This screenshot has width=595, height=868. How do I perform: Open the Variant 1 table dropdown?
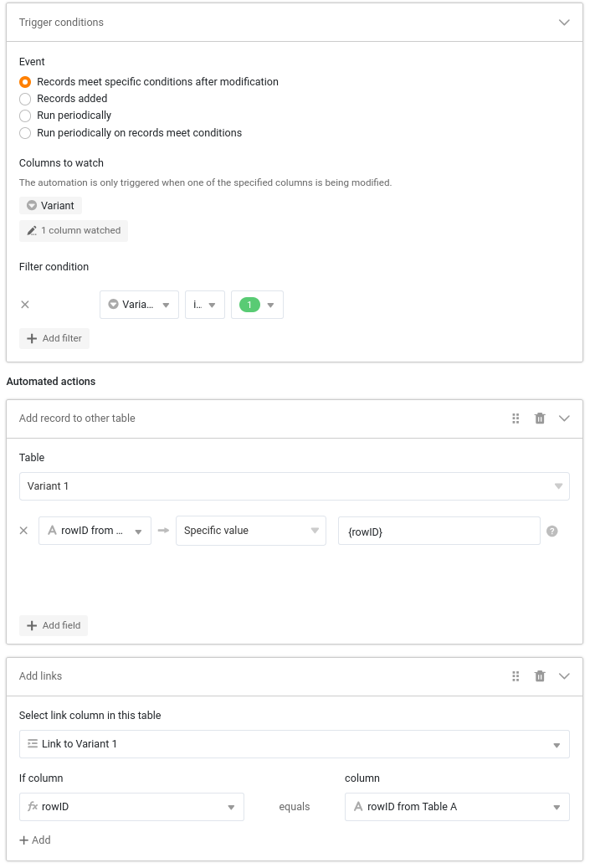(294, 486)
